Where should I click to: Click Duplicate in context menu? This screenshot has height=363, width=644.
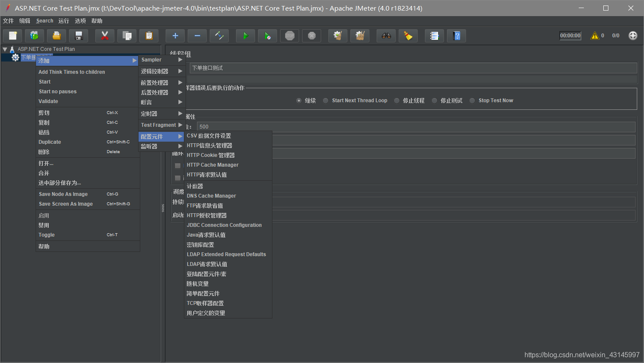coord(88,142)
